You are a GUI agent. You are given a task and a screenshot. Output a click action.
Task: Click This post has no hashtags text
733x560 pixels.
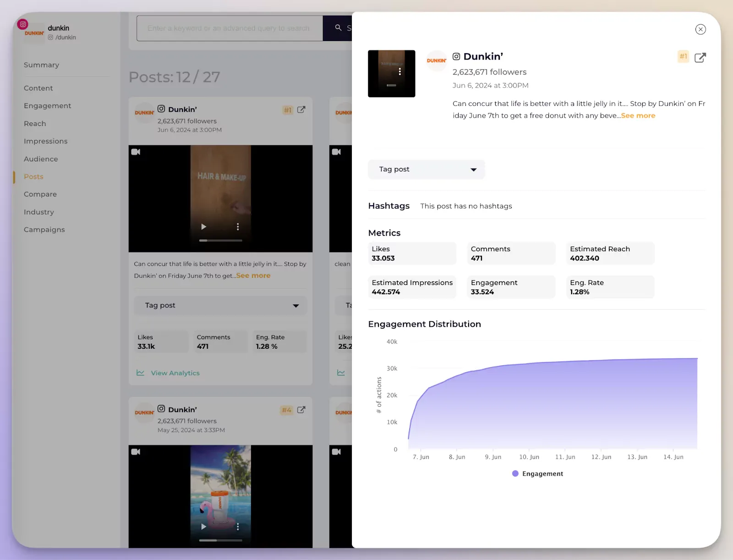(466, 206)
